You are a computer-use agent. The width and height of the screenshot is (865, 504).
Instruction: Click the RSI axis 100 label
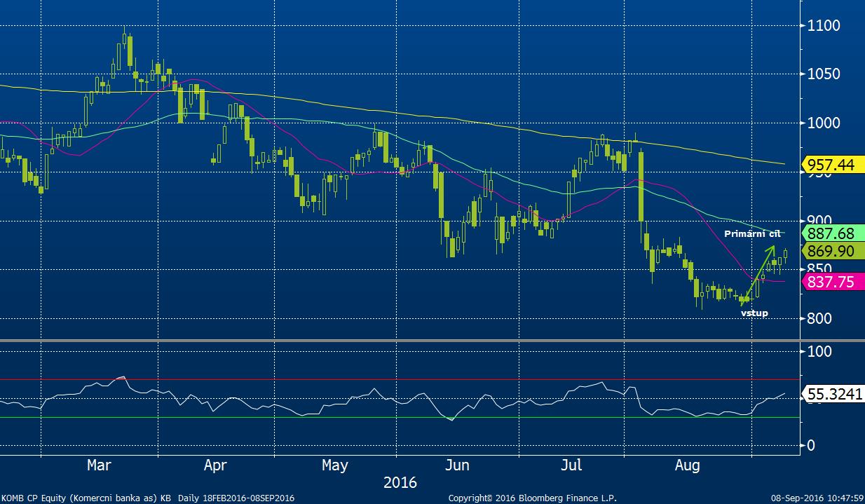click(819, 350)
